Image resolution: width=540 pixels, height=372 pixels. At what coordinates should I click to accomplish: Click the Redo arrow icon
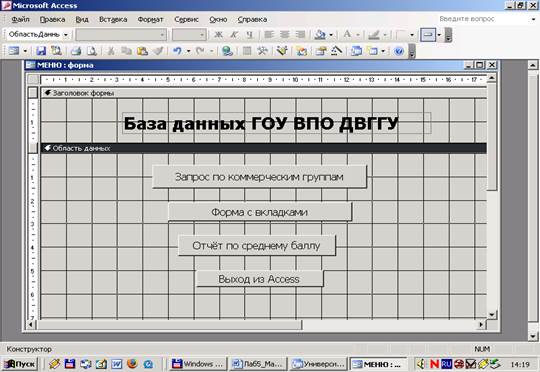(200, 51)
